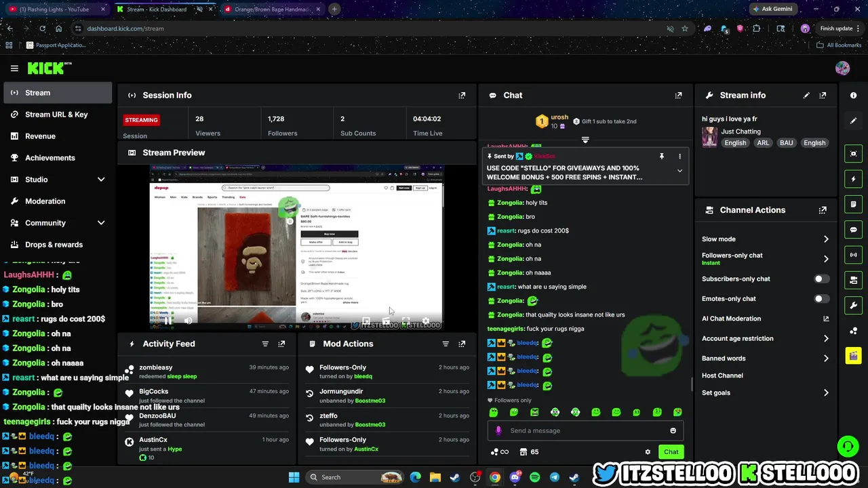Open AI Chat Moderation link
The image size is (868, 488).
click(x=765, y=319)
